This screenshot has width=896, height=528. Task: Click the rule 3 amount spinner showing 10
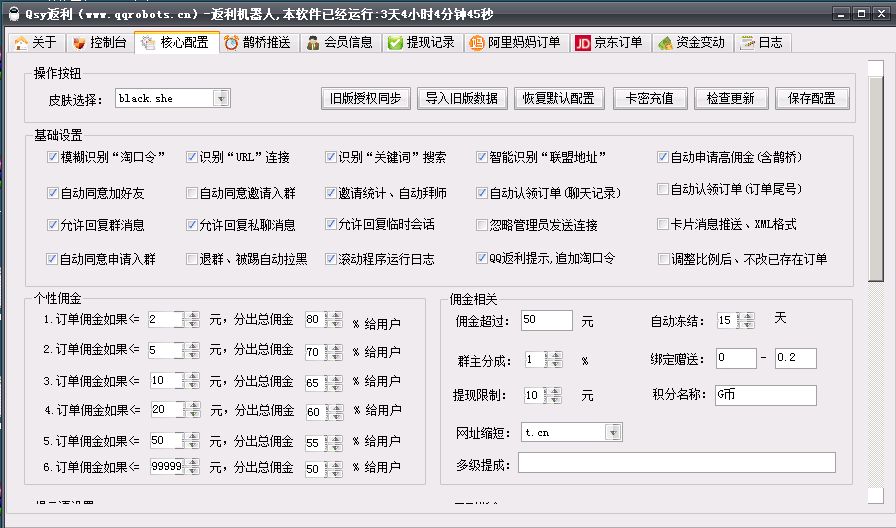pos(175,381)
